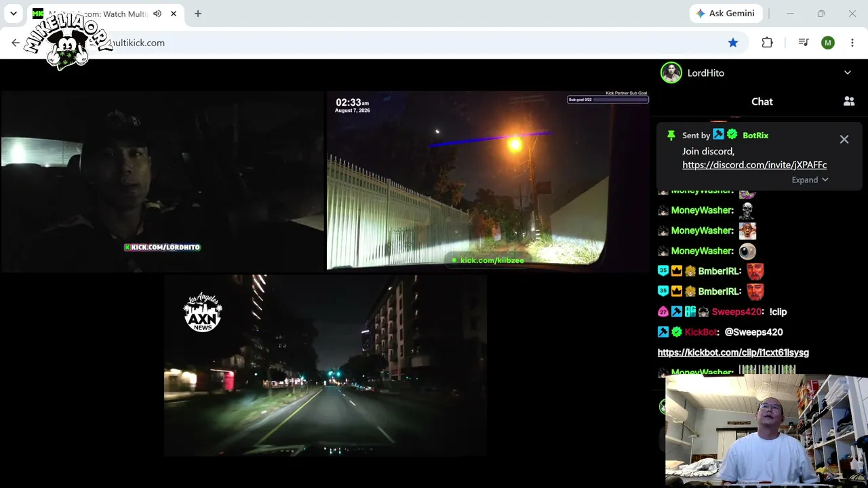Image resolution: width=868 pixels, height=488 pixels.
Task: Close the Multikick browser tab
Action: (x=174, y=14)
